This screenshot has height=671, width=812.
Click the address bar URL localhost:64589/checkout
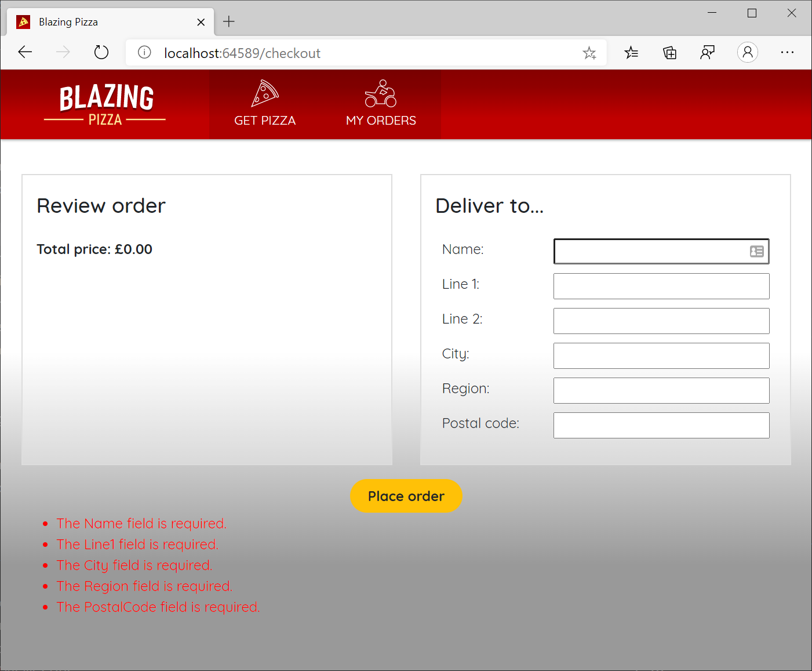click(x=242, y=53)
